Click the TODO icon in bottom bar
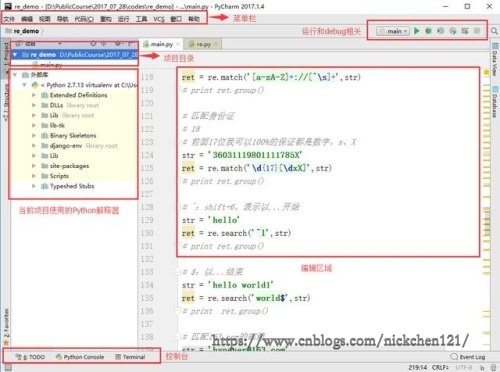Screen dimensions: 500x372 [x=19, y=357]
